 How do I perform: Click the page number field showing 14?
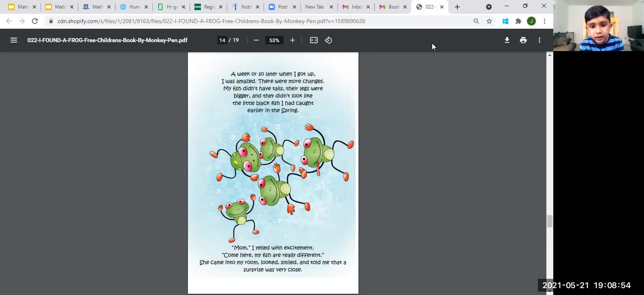pos(222,40)
